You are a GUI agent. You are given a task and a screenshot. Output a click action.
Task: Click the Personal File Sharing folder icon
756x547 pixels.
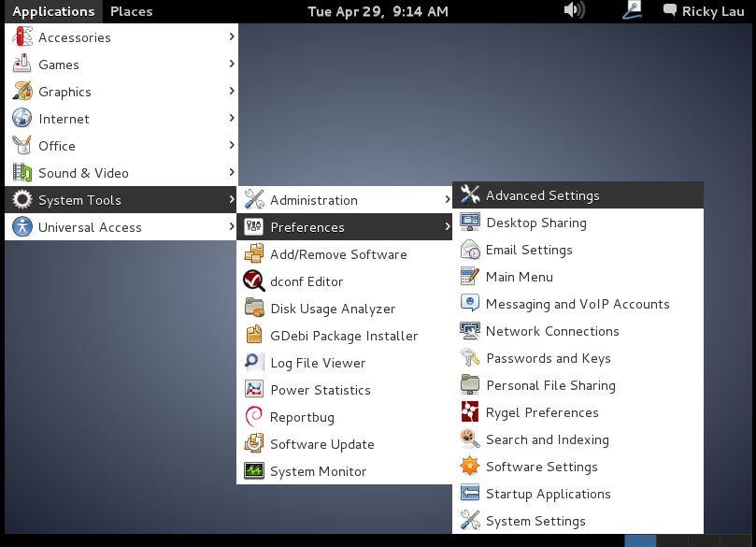470,385
